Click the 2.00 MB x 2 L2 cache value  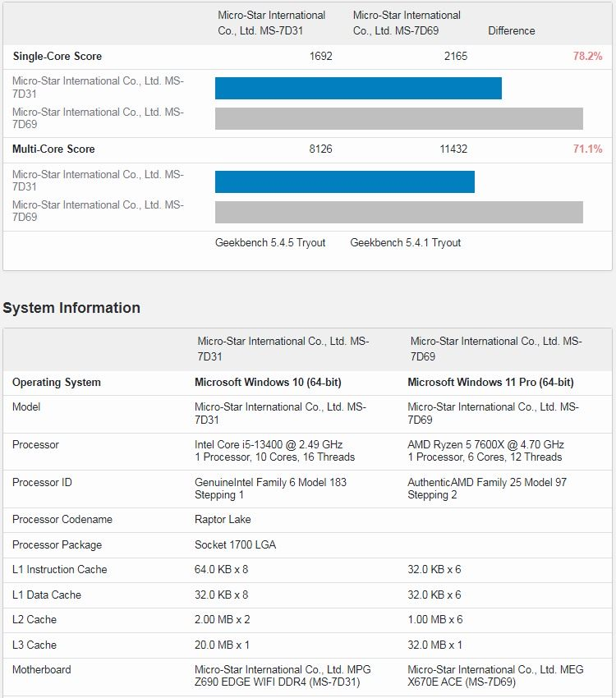222,620
